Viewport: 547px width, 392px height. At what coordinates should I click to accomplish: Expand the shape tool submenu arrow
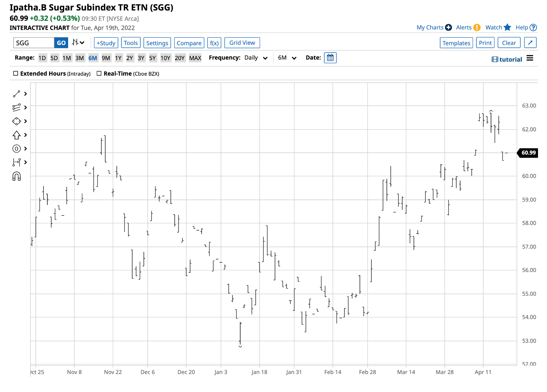pyautogui.click(x=25, y=121)
